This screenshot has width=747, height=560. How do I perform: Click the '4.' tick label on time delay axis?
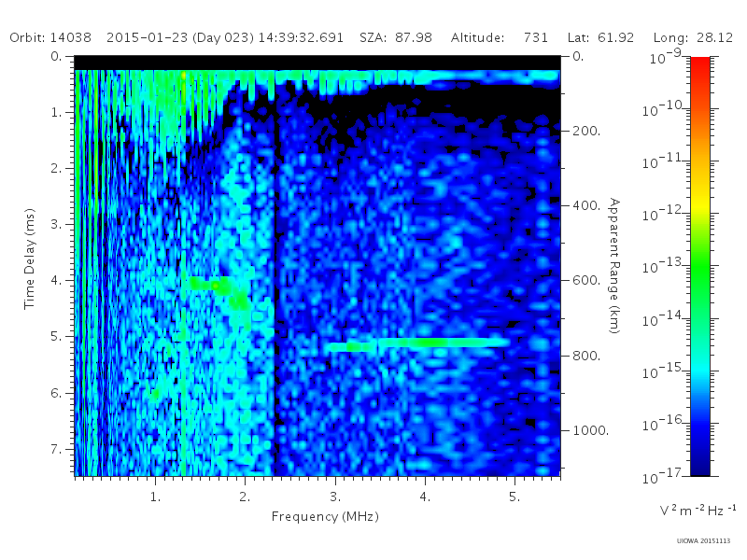(57, 280)
